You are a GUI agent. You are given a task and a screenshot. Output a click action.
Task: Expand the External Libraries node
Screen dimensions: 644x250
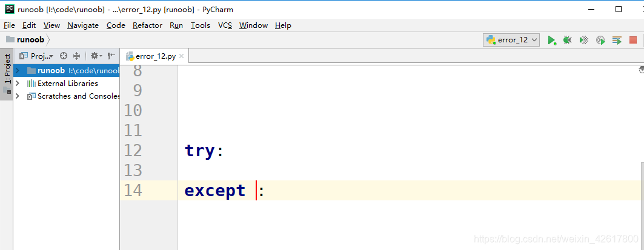[x=17, y=84]
